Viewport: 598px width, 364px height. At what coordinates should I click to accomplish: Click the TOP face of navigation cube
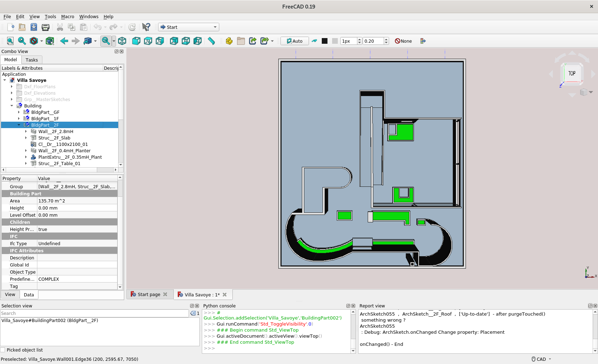tap(572, 73)
